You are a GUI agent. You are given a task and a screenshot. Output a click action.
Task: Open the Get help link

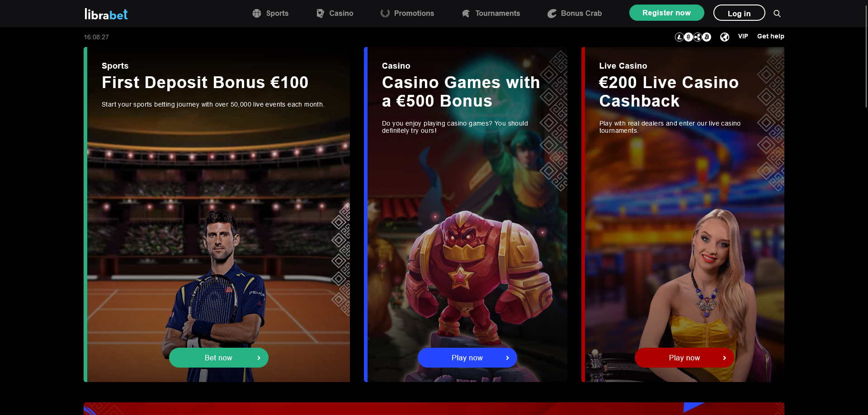pyautogui.click(x=771, y=36)
